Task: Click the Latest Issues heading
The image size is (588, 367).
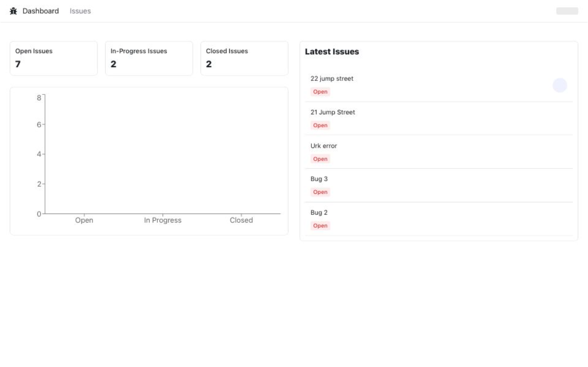Action: point(332,52)
